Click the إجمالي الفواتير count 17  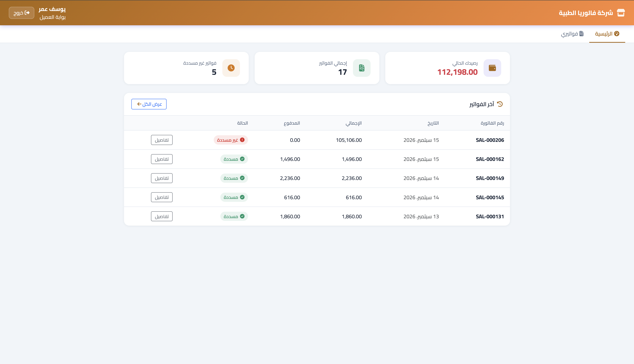click(x=342, y=72)
